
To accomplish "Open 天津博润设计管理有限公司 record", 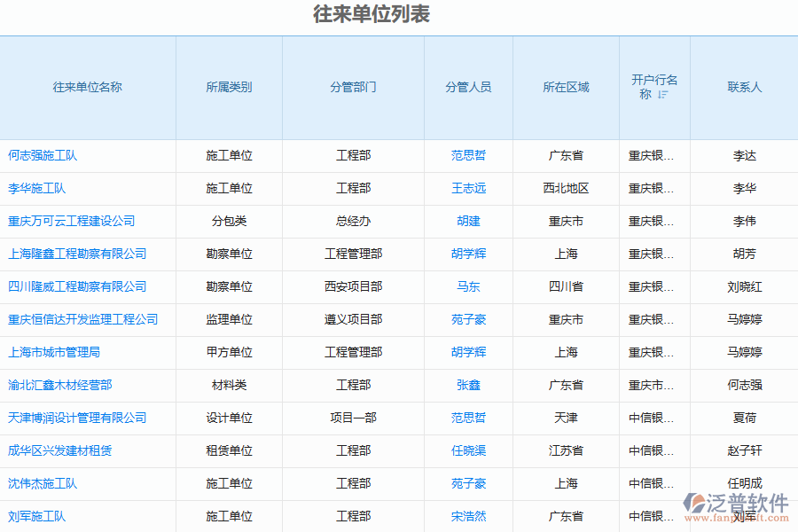I will pyautogui.click(x=77, y=418).
